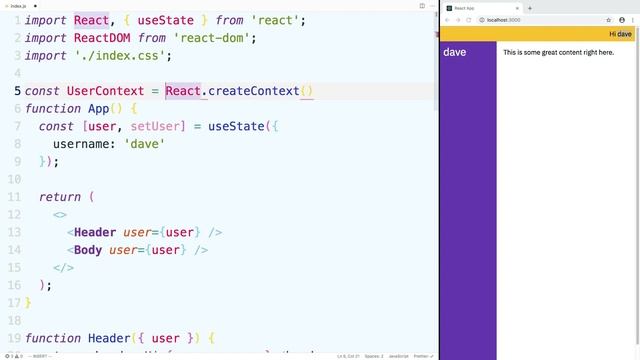
Task: Click 'Hi dave' in the yellow header
Action: click(620, 34)
